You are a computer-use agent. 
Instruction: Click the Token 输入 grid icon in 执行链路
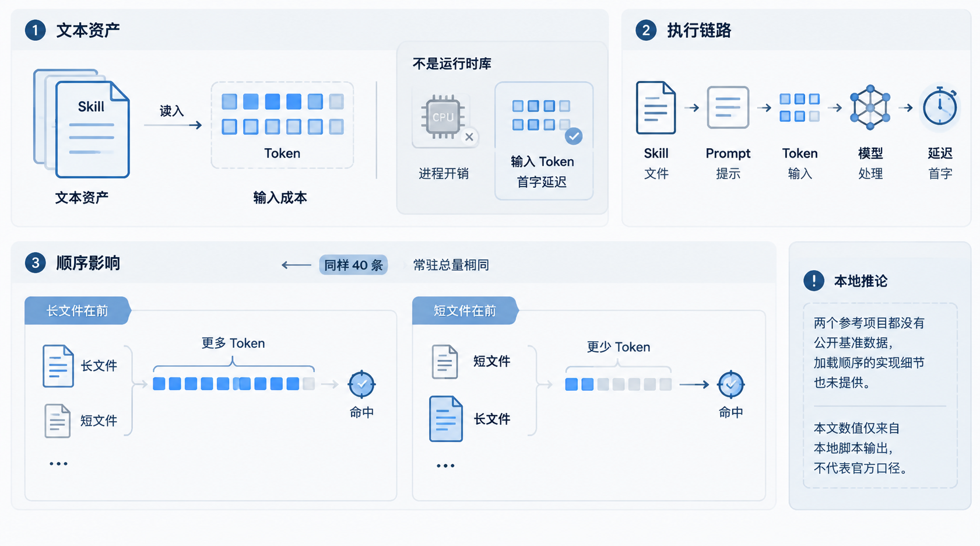click(x=799, y=108)
